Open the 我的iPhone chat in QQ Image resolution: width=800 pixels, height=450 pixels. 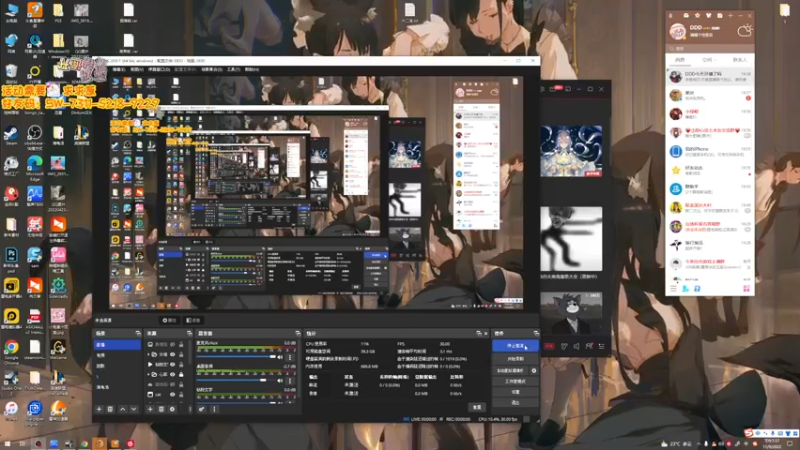coord(710,152)
